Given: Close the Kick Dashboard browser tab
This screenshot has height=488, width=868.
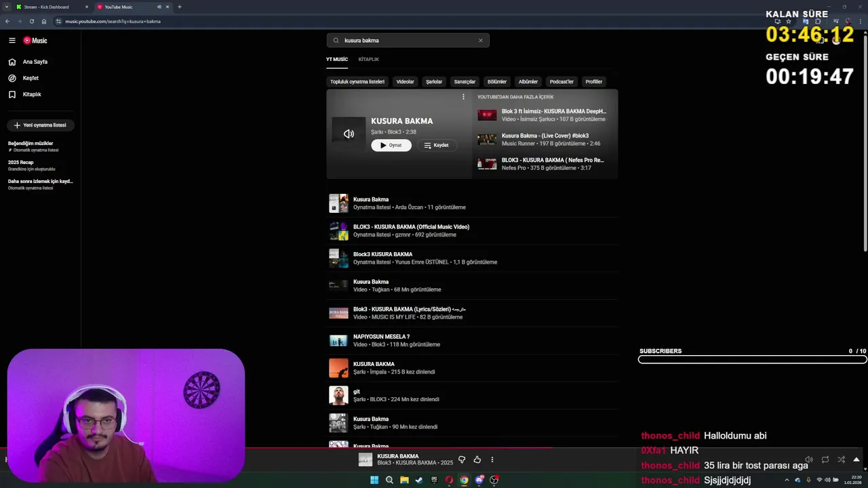Looking at the screenshot, I should 87,7.
